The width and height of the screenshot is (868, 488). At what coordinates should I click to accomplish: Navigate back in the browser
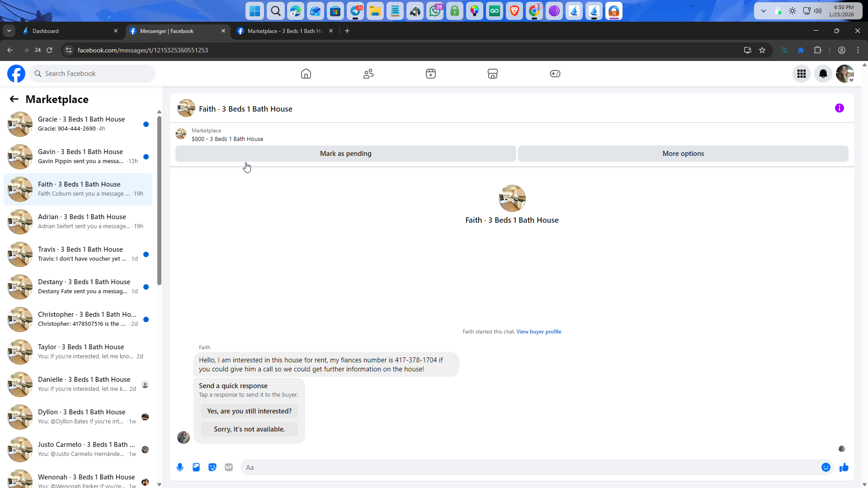(x=10, y=50)
